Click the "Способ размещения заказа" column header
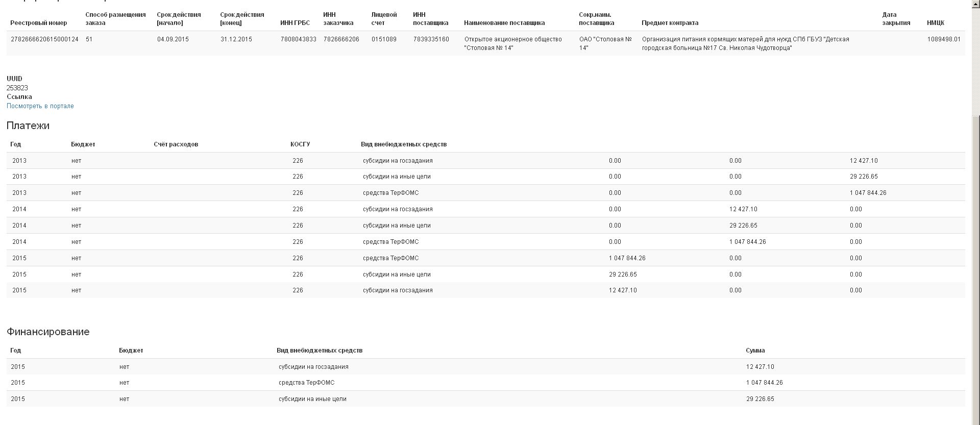 [x=115, y=19]
